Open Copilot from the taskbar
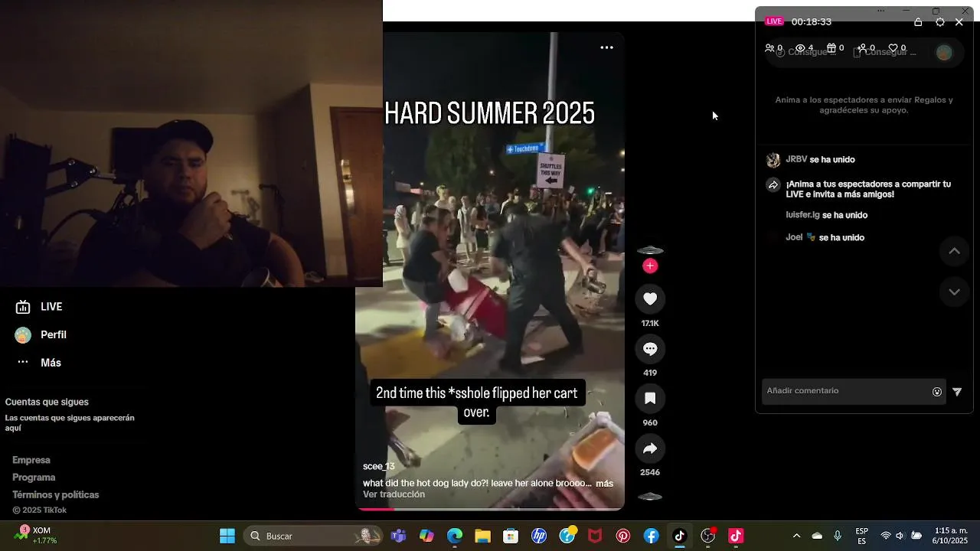The height and width of the screenshot is (551, 980). pyautogui.click(x=426, y=536)
